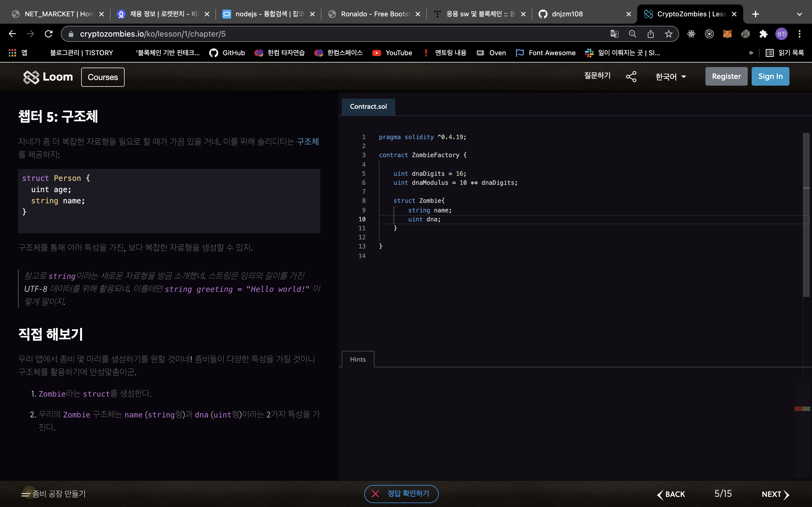
Task: Show the hidden bookmarks overflow chevron
Action: click(751, 53)
